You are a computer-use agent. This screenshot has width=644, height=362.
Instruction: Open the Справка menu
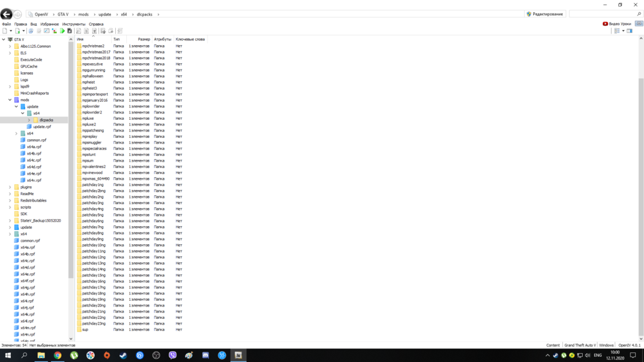(96, 24)
